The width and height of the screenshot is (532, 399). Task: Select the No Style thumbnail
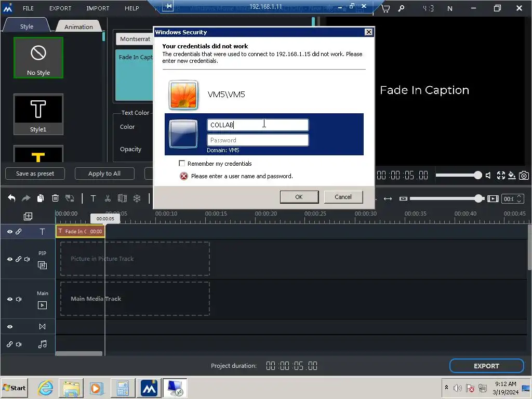pyautogui.click(x=38, y=58)
